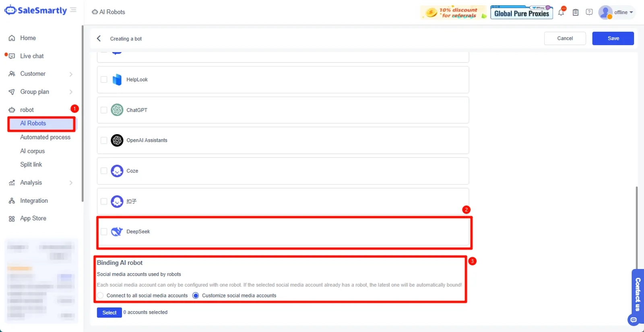The height and width of the screenshot is (332, 644).
Task: Check the OpenAI Assistants checkbox
Action: coord(104,140)
